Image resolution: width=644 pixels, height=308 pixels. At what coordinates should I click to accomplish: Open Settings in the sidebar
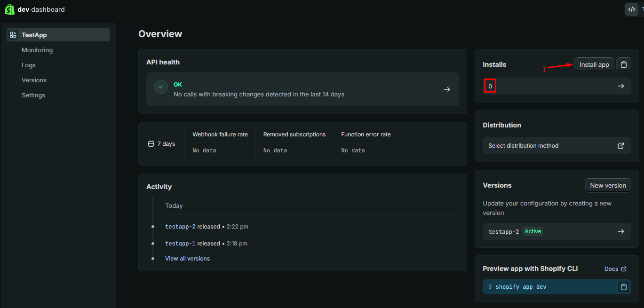[x=33, y=95]
